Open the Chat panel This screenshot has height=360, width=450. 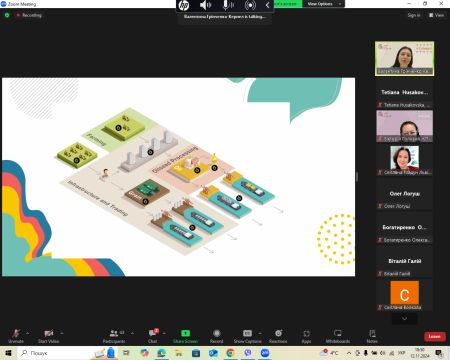(153, 336)
